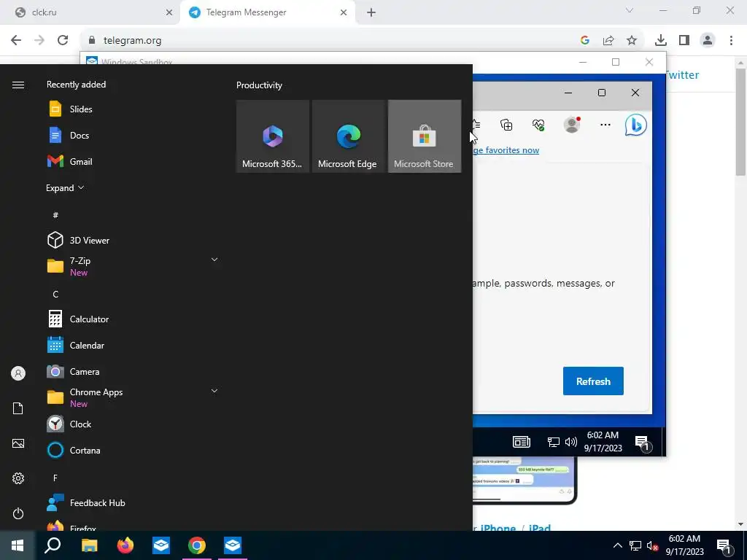747x560 pixels.
Task: Open Settings gear in Start sidebar
Action: coord(18,478)
